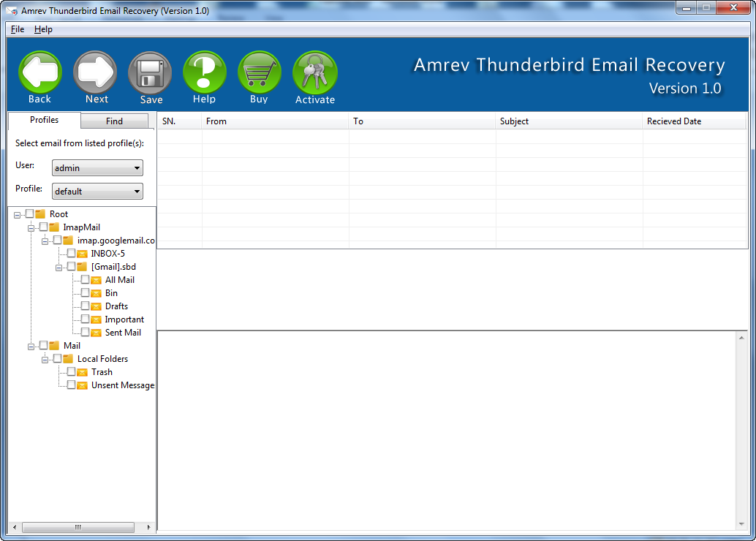Click the preview pane scroll up arrow
756x541 pixels.
point(741,338)
